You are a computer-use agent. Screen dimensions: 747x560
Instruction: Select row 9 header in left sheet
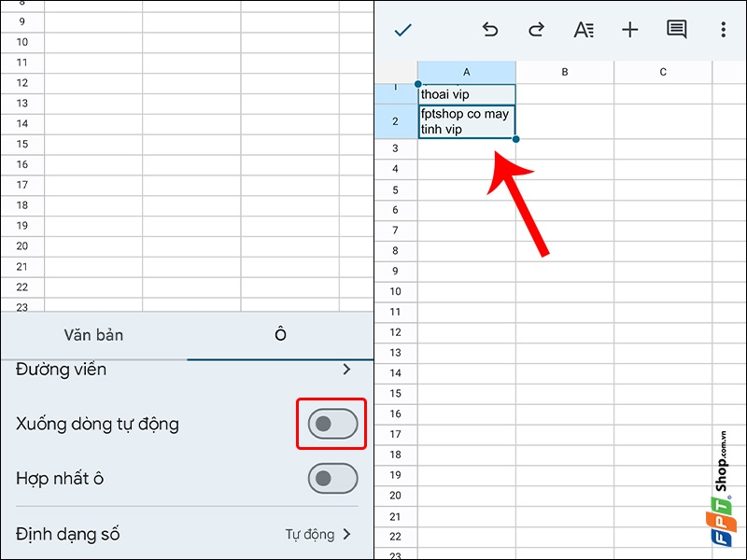point(22,21)
